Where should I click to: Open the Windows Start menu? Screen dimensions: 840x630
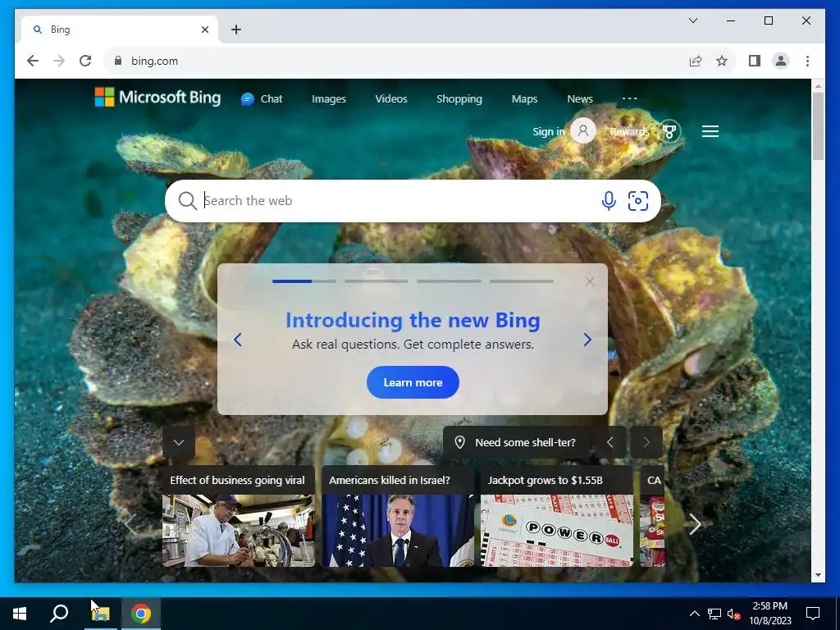20,614
